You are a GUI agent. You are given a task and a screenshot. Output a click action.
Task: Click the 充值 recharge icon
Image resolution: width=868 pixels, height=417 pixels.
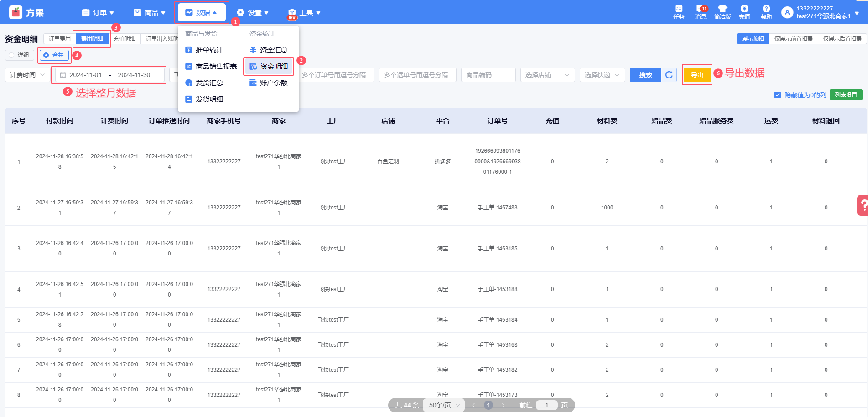tap(744, 12)
